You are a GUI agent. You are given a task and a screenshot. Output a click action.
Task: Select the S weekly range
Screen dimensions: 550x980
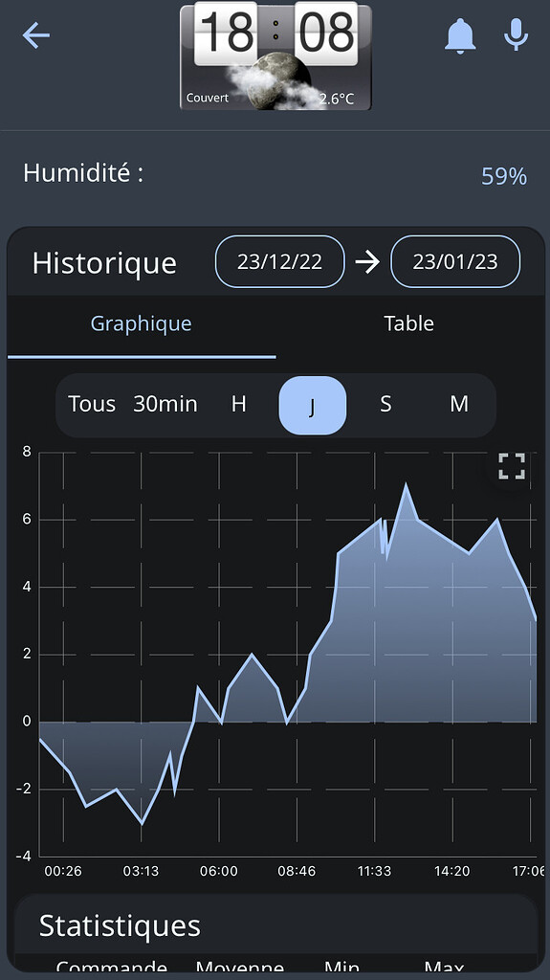[385, 405]
